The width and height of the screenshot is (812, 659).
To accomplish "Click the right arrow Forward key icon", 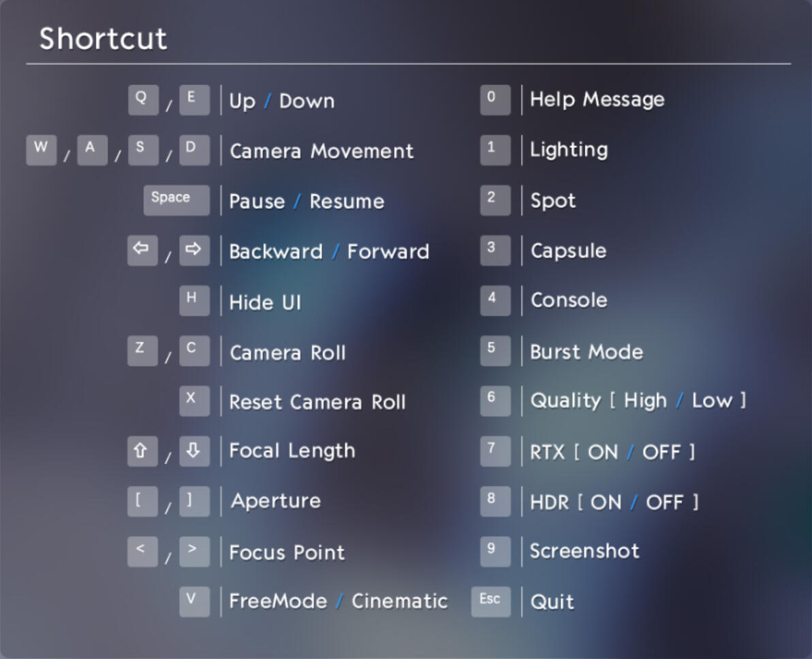I will 194,251.
